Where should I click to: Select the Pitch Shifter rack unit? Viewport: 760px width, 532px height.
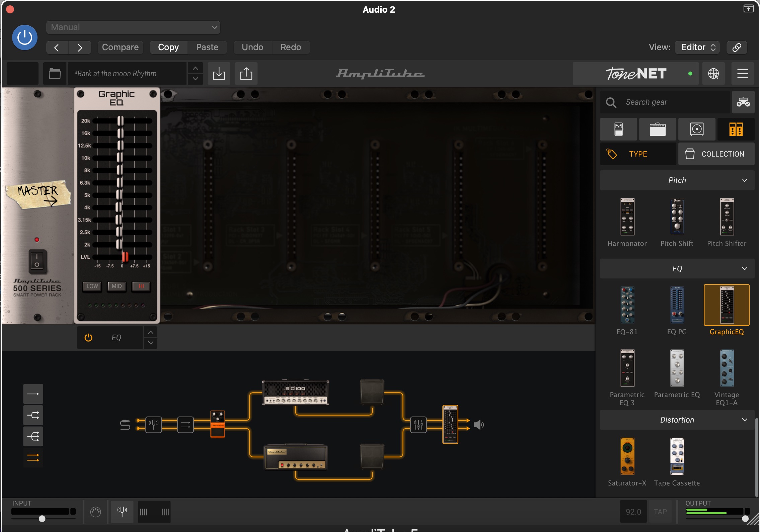(x=727, y=223)
